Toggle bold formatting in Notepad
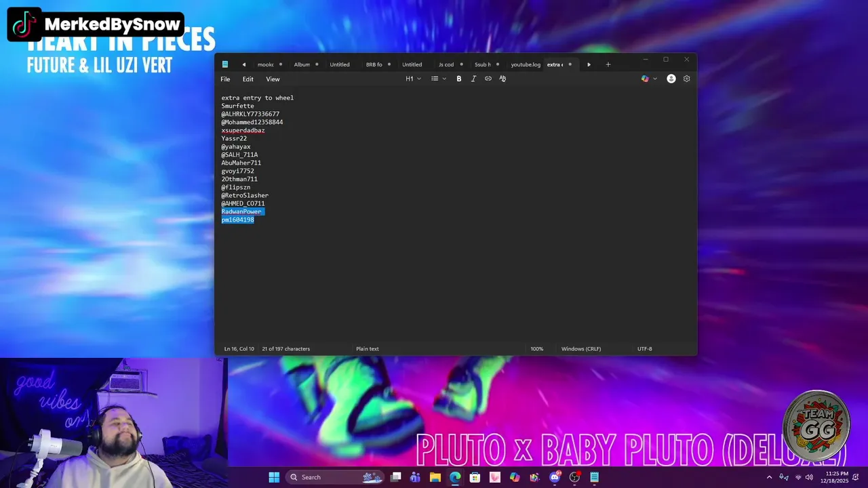This screenshot has height=488, width=868. pos(459,79)
